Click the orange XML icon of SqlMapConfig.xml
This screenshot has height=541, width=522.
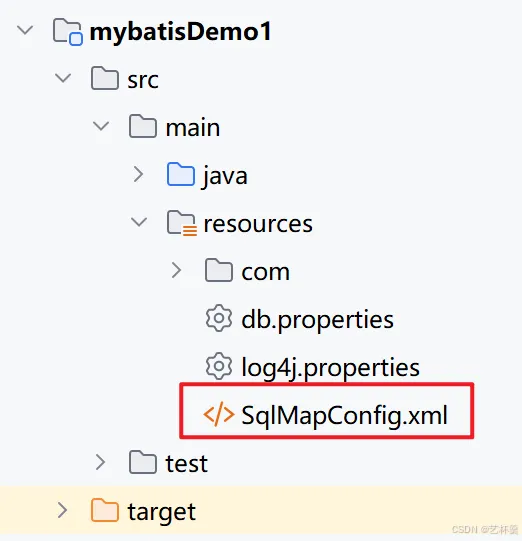pyautogui.click(x=219, y=414)
